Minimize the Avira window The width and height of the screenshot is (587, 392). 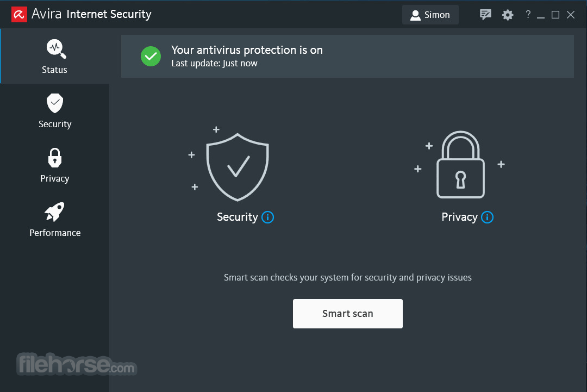(541, 15)
